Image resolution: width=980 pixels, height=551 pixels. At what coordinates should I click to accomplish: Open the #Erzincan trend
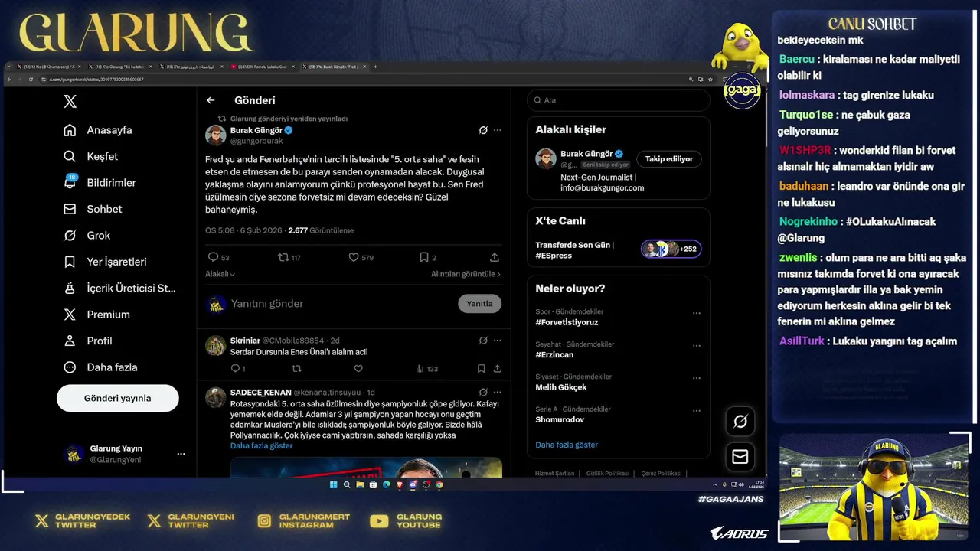[x=554, y=355]
